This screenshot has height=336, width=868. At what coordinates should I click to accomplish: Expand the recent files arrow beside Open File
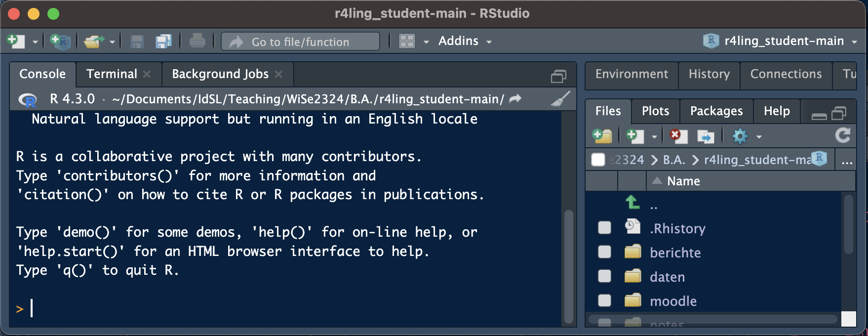(x=113, y=42)
